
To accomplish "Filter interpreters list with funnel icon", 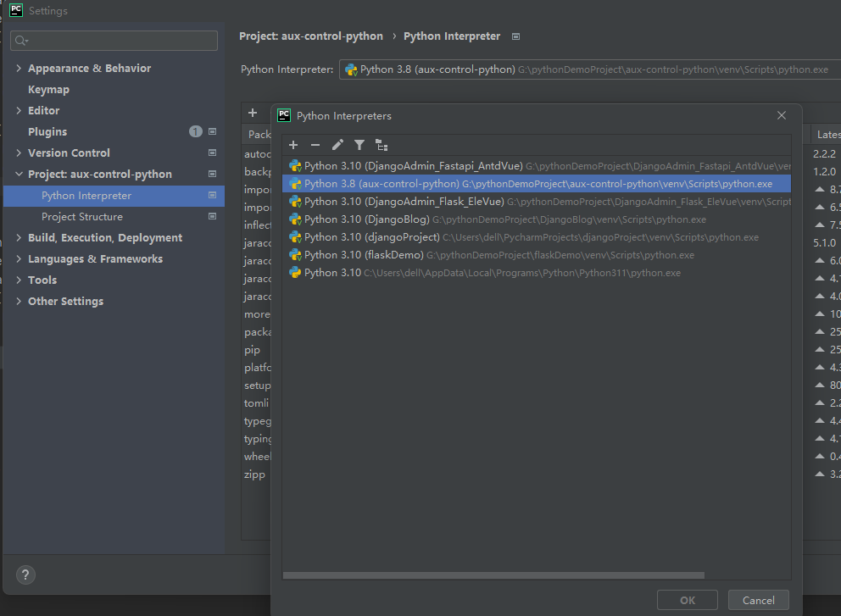I will coord(359,145).
